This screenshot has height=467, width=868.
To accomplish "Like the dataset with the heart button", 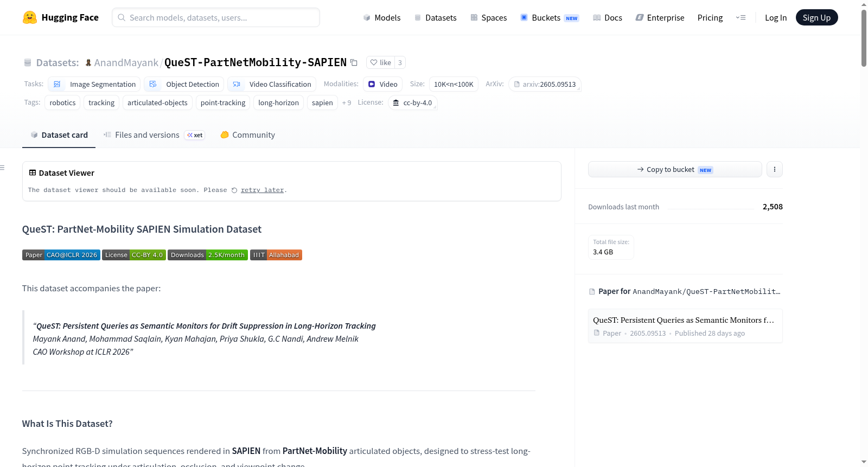I will [380, 62].
